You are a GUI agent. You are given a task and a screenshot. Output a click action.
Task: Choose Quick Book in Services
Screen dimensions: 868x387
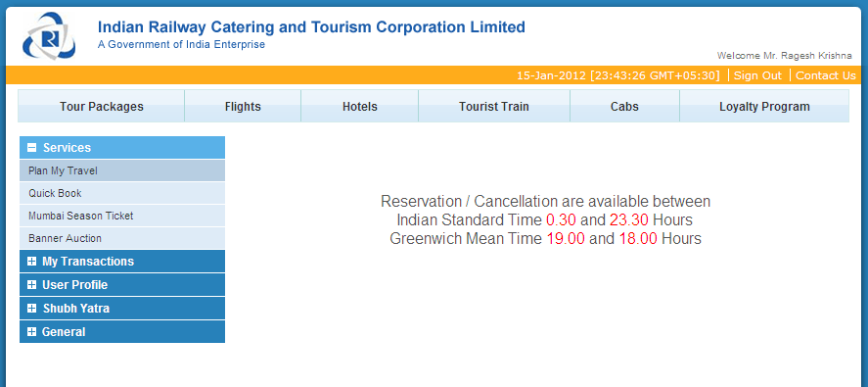[122, 193]
